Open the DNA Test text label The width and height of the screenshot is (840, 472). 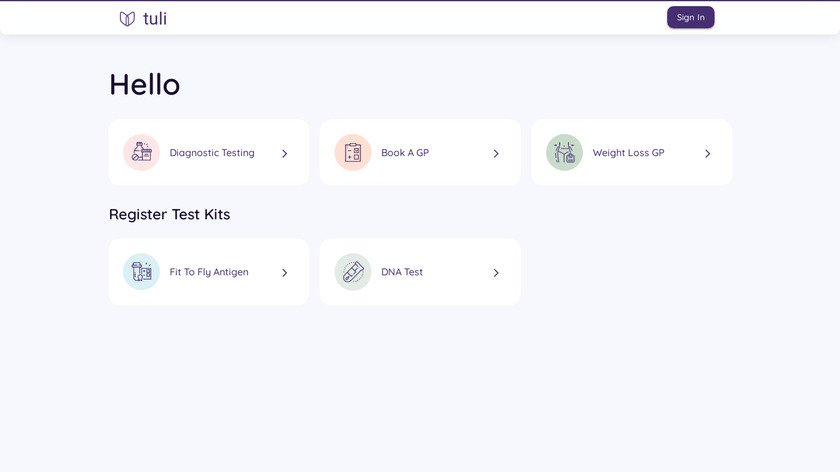coord(402,272)
